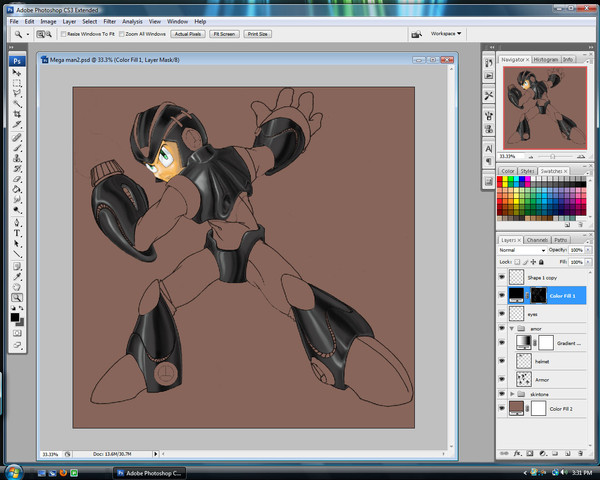
Task: Collapse the amor layer group
Action: pos(511,328)
